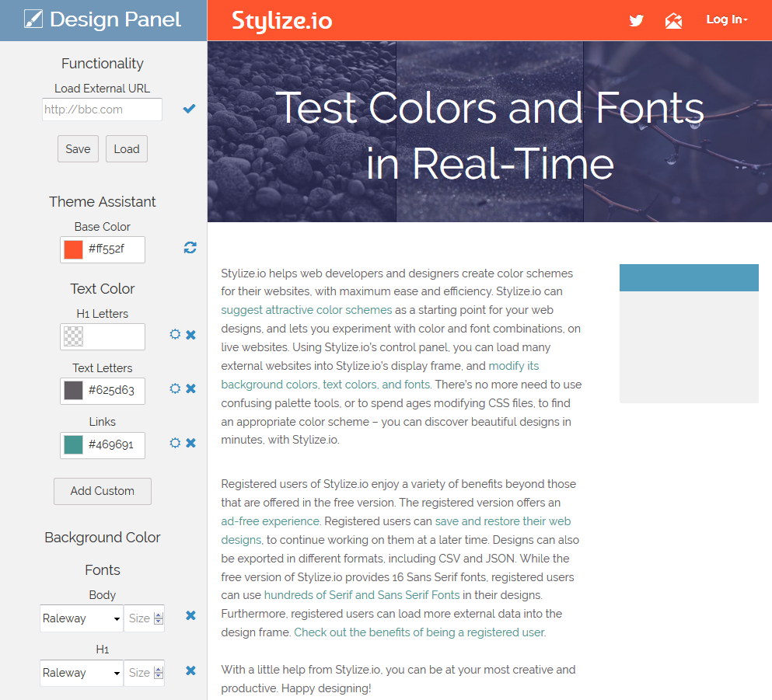The image size is (772, 700).
Task: Confirm external URL with blue checkmark
Action: tap(189, 109)
